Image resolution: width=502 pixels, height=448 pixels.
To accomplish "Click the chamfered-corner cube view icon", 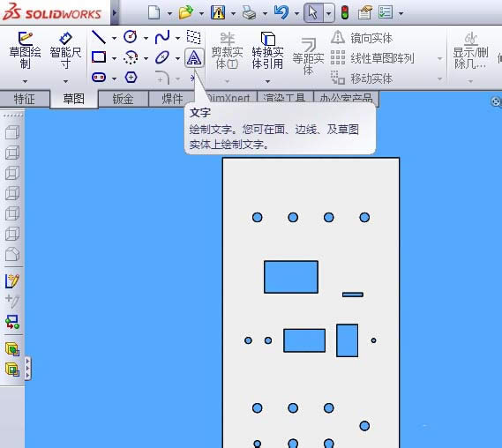I will pyautogui.click(x=12, y=254).
